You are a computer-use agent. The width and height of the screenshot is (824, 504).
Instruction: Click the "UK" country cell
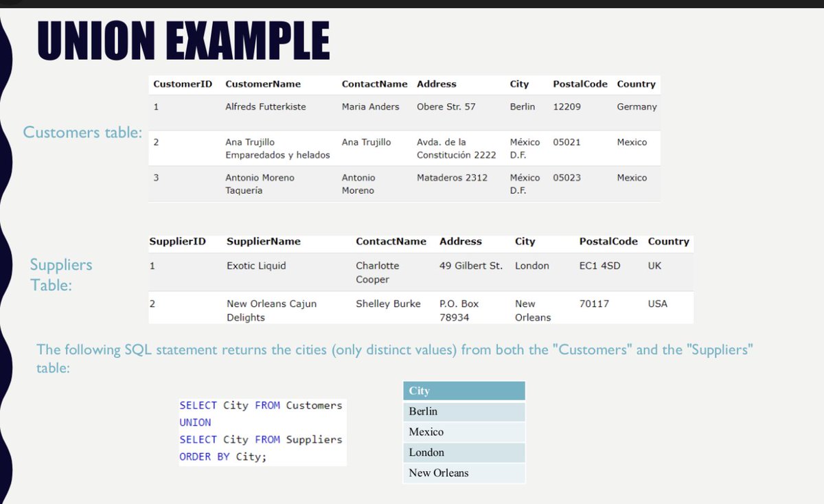(654, 266)
